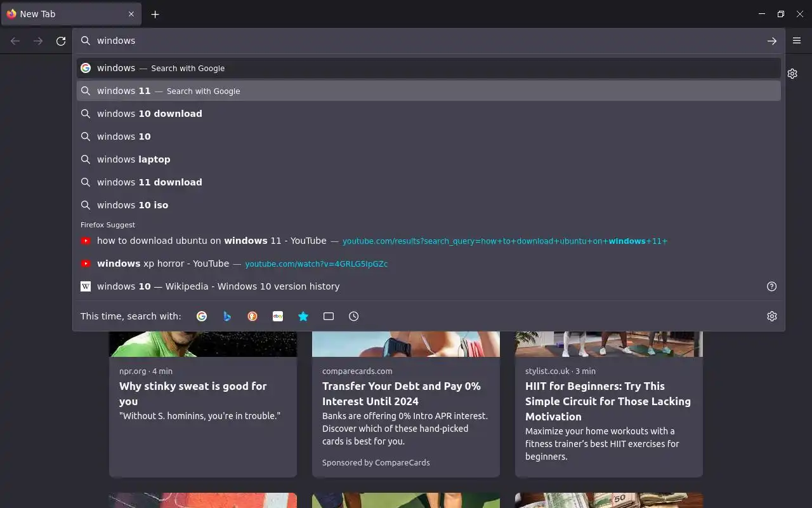Select the 'windows 11 download' suggestion
The height and width of the screenshot is (508, 812).
[429, 182]
